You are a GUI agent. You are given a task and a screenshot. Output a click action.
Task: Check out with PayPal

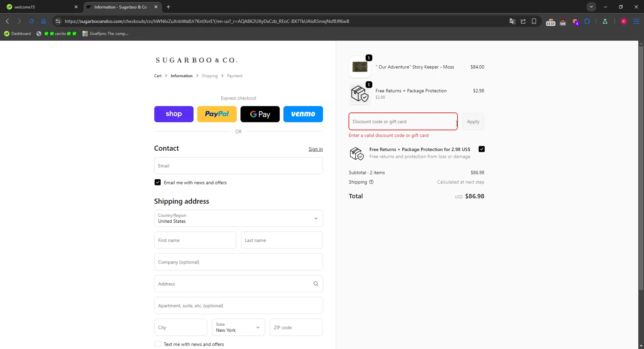217,114
